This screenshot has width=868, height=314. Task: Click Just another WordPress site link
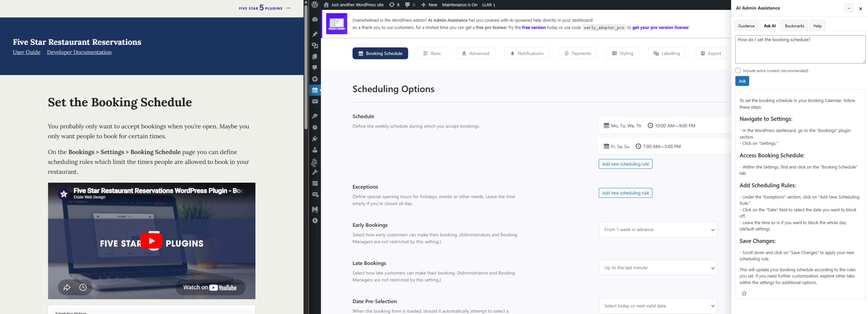coord(354,5)
